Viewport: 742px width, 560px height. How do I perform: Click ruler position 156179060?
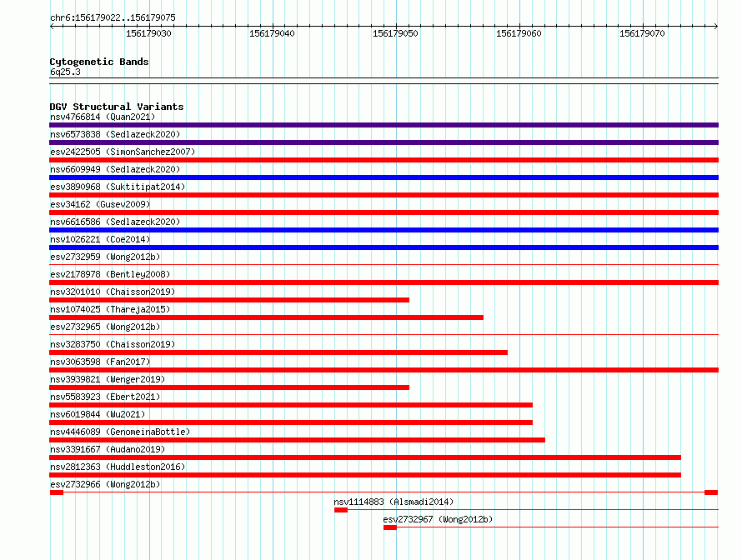[x=519, y=33]
